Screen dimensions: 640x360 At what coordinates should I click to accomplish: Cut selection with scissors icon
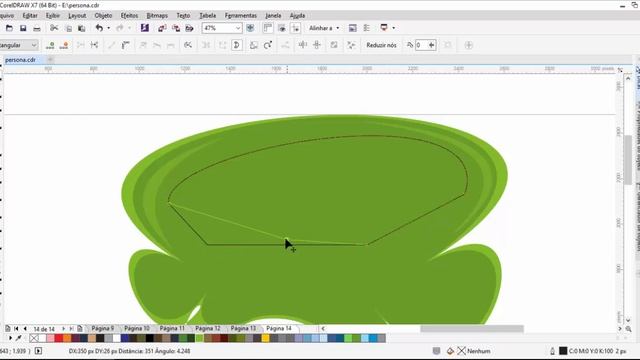pos(54,28)
